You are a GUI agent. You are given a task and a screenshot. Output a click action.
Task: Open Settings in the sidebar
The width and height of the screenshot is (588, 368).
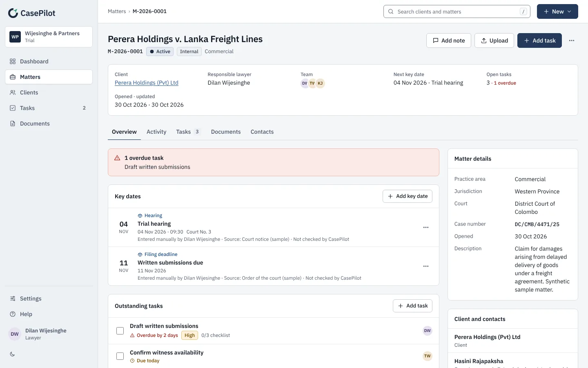[49, 298]
